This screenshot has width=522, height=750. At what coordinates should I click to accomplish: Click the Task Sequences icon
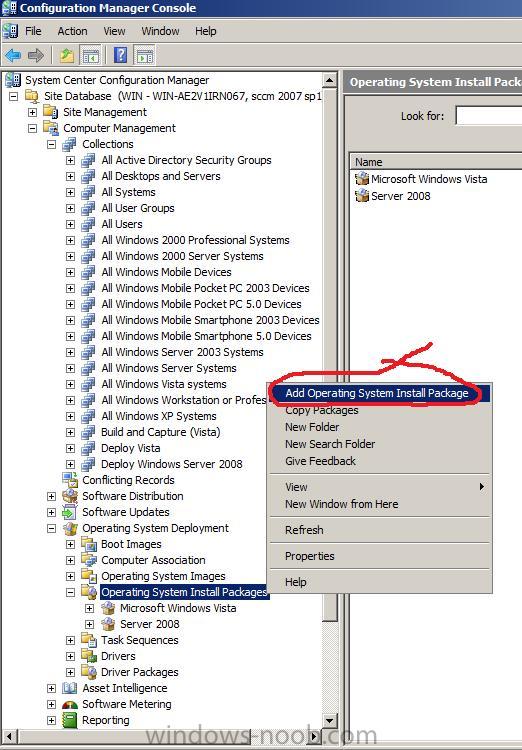pyautogui.click(x=89, y=640)
